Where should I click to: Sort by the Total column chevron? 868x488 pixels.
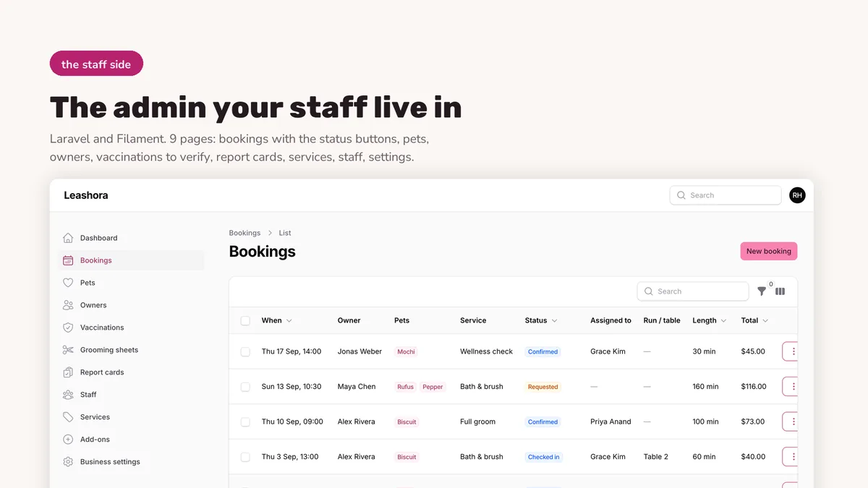pyautogui.click(x=765, y=320)
